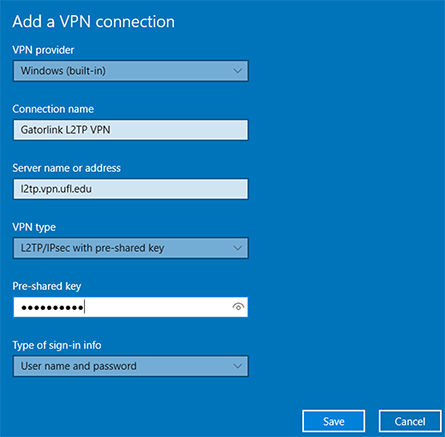Viewport: 445px width, 437px height.
Task: Focus the l2tp.vpn.ufl.edu server address field
Action: coord(131,189)
